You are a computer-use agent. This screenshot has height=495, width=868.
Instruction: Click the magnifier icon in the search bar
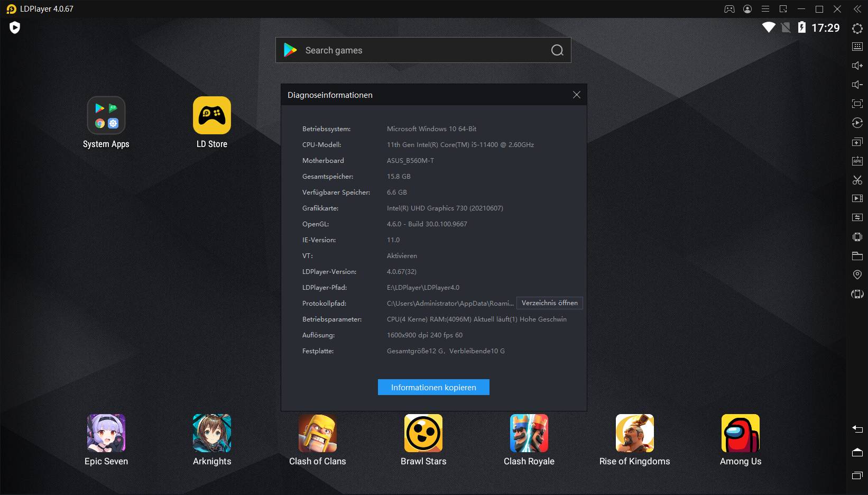coord(557,50)
